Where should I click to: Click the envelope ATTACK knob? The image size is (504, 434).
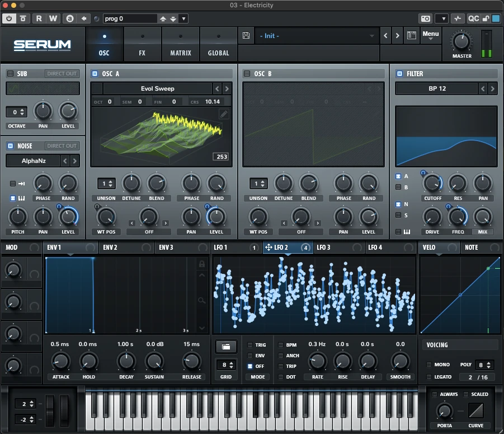(60, 361)
